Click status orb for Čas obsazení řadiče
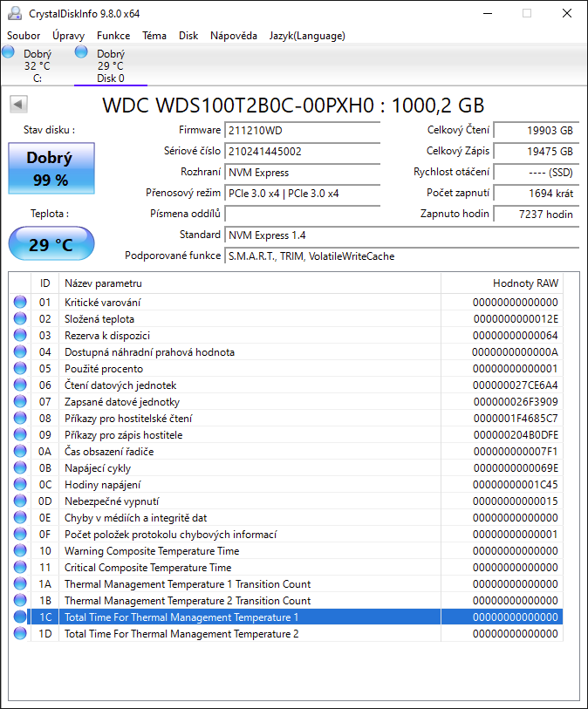Viewport: 588px width, 709px height. coord(20,451)
